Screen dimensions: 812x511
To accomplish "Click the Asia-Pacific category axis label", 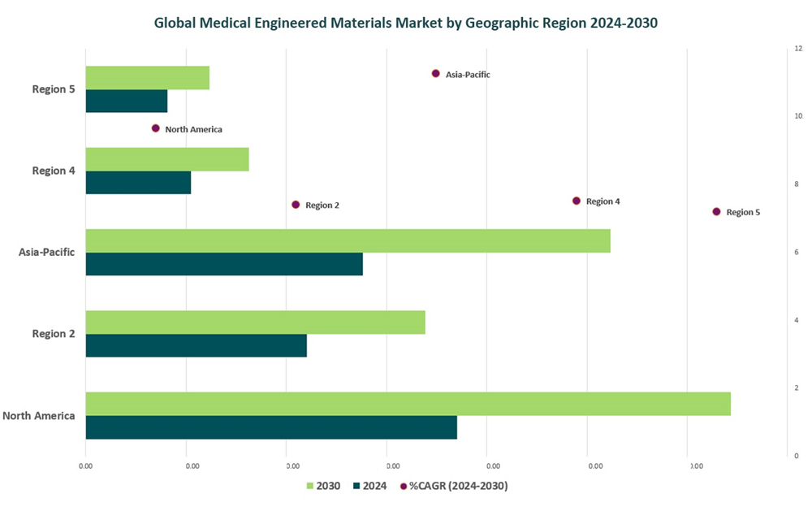I will [47, 252].
